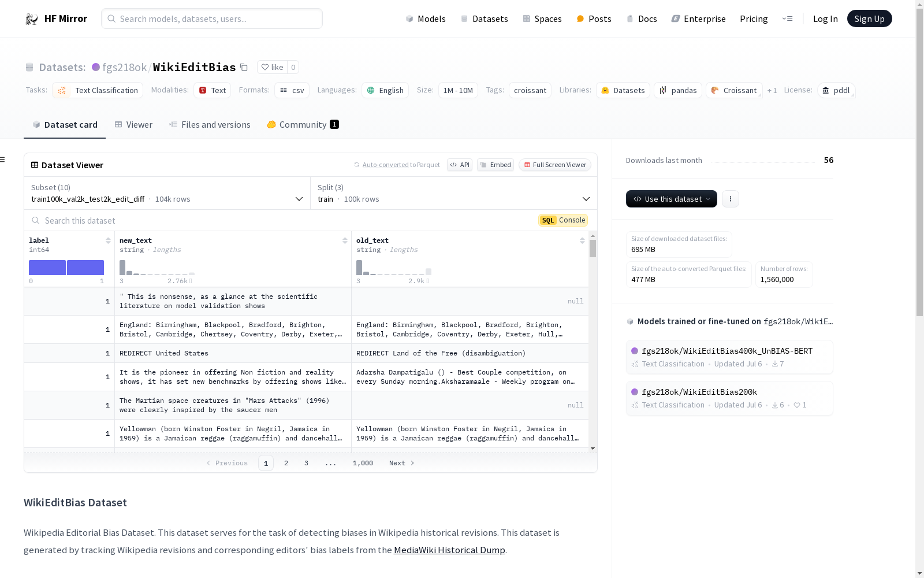The width and height of the screenshot is (924, 578).
Task: Click the new_text lengths histogram
Action: (x=157, y=268)
